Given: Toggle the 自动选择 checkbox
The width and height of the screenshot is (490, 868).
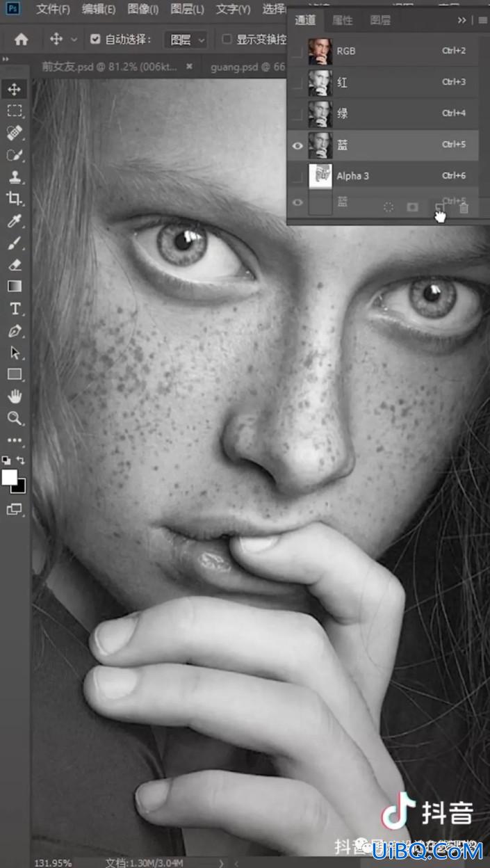Looking at the screenshot, I should tap(96, 40).
